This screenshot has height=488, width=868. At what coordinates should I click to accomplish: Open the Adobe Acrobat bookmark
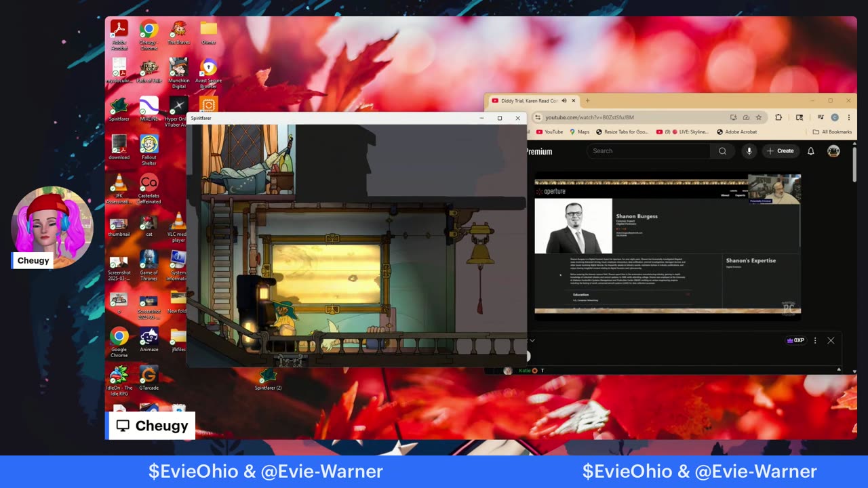point(736,132)
